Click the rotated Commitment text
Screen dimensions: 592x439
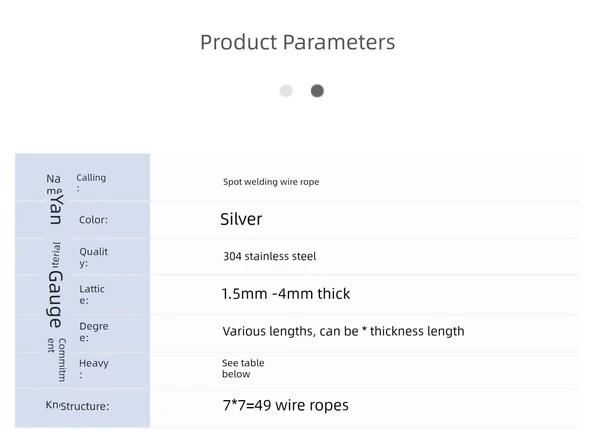pos(57,360)
